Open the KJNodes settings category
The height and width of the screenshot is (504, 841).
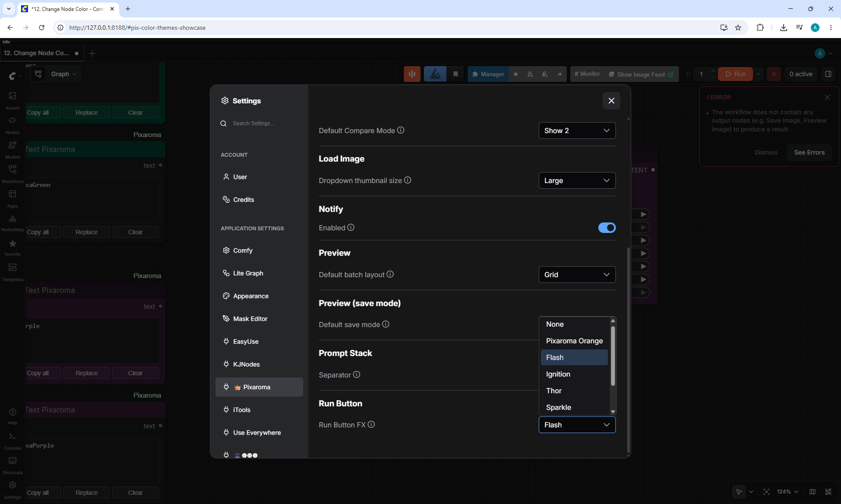tap(259, 364)
